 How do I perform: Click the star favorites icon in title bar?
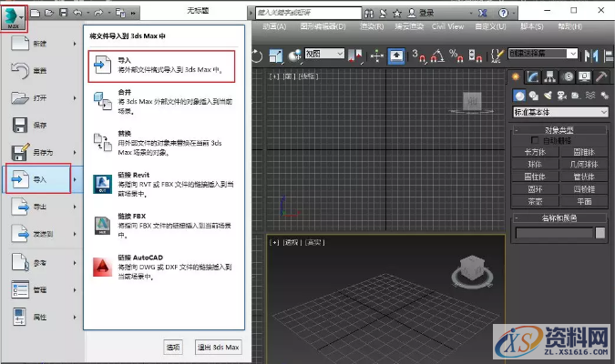click(397, 14)
